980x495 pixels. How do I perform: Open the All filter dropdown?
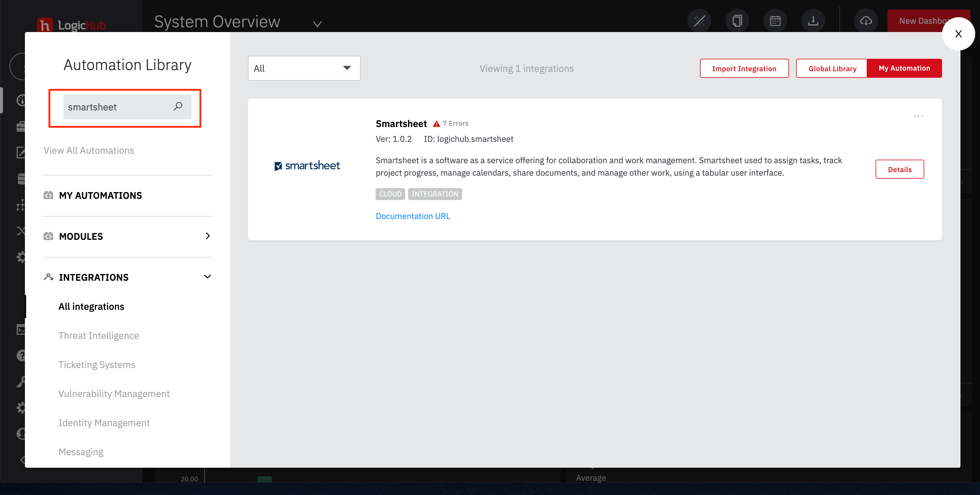304,68
